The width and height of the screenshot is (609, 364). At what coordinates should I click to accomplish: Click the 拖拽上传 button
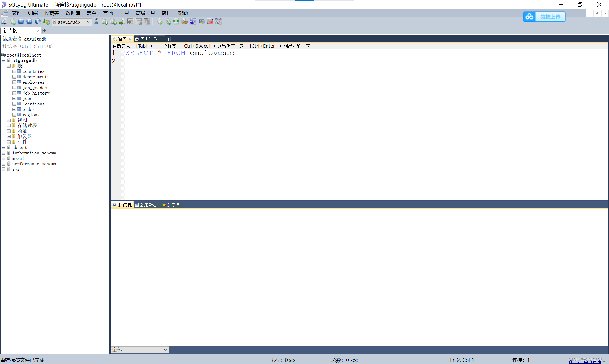coord(550,17)
